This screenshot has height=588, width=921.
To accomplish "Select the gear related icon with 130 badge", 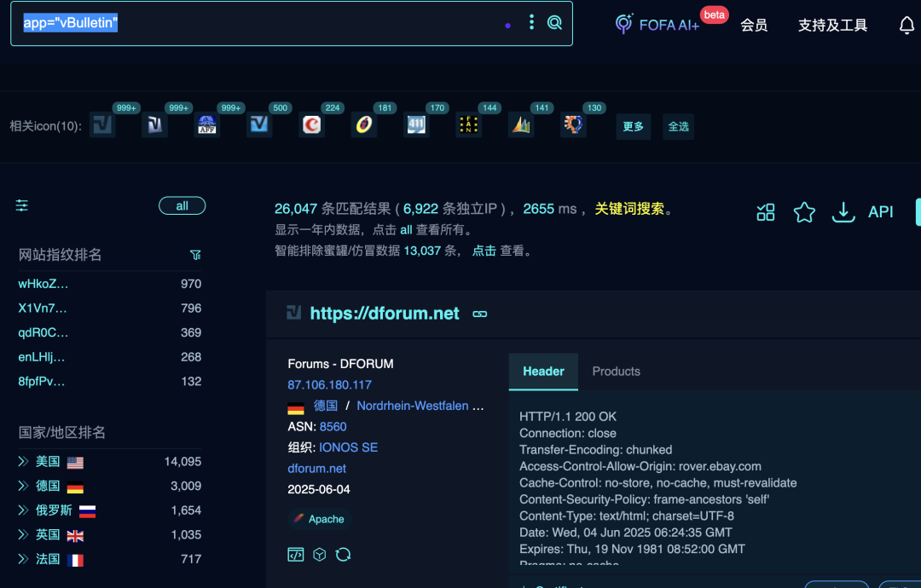I will (x=573, y=124).
